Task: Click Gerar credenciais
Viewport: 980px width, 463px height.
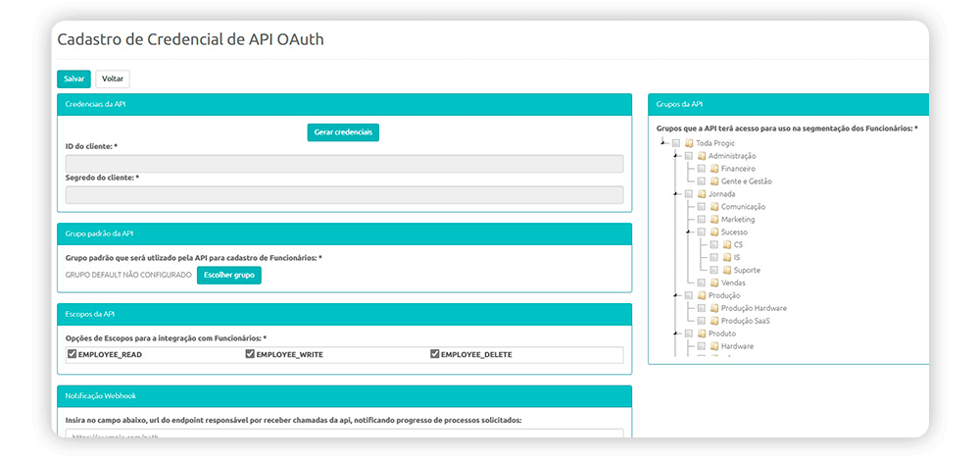Action: (x=343, y=132)
